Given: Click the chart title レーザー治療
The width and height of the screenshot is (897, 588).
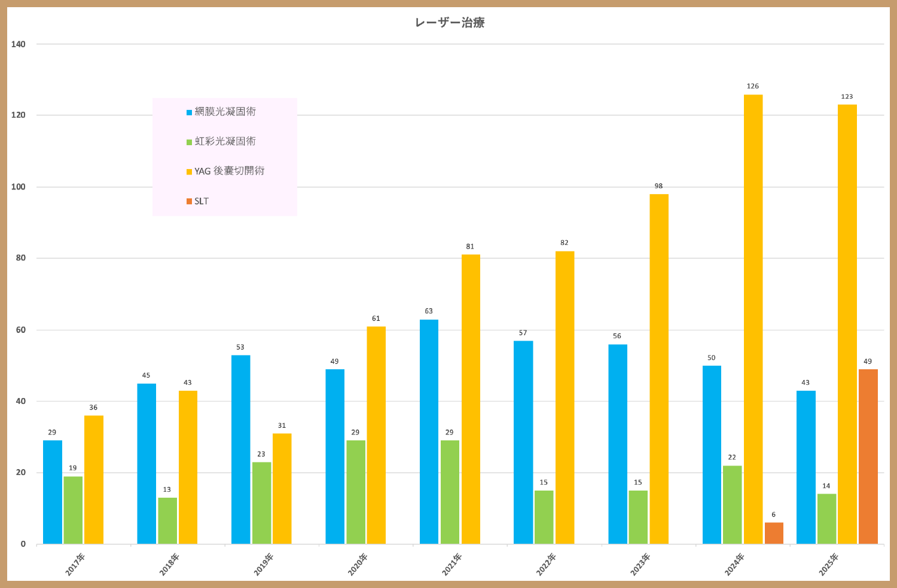Looking at the screenshot, I should click(450, 23).
